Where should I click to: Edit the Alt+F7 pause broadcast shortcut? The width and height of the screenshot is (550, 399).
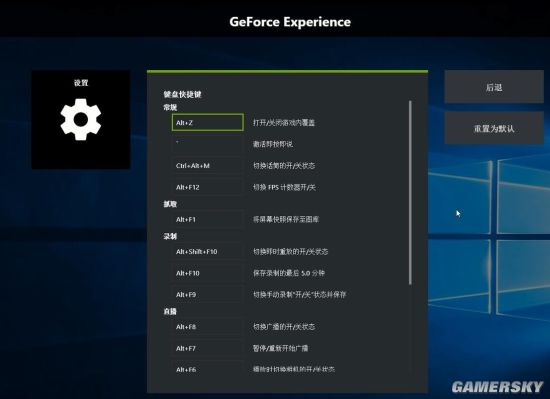(x=207, y=348)
